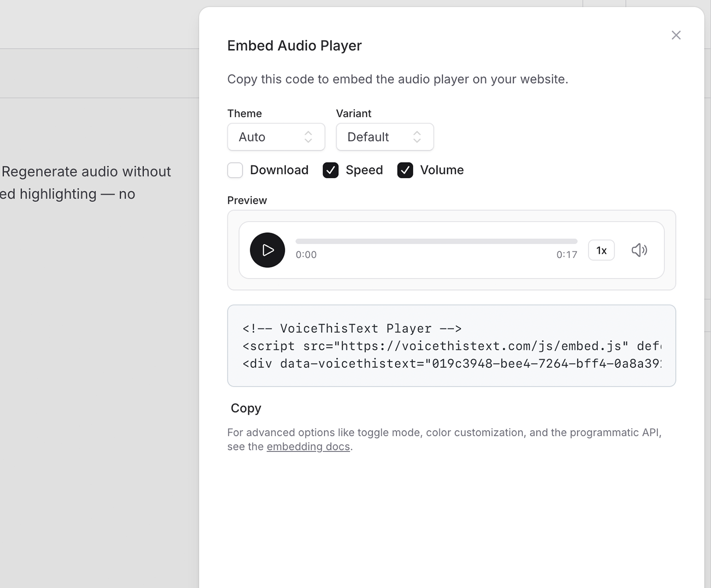Click the audio progress bar in the preview

pyautogui.click(x=436, y=240)
